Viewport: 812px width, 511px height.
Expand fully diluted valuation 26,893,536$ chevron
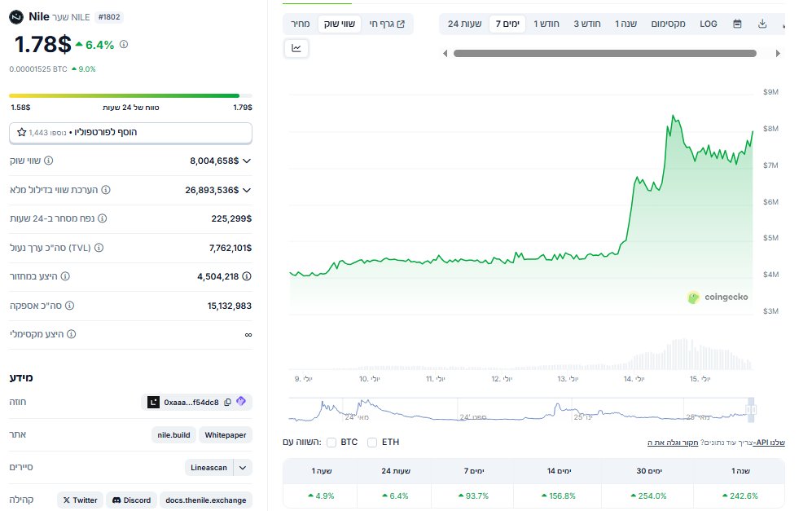click(247, 190)
